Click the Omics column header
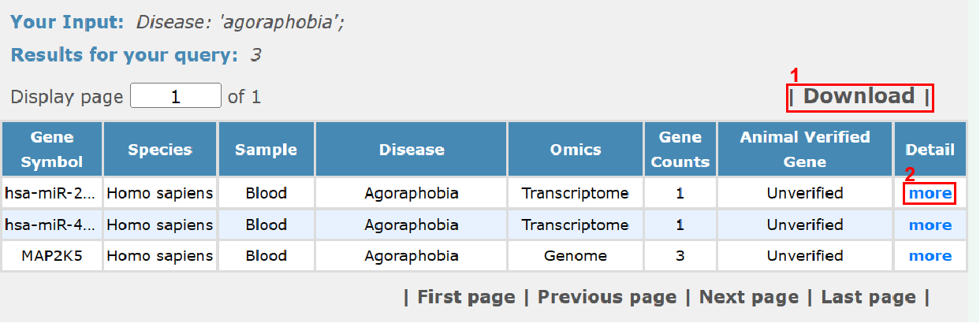980x323 pixels. point(576,150)
